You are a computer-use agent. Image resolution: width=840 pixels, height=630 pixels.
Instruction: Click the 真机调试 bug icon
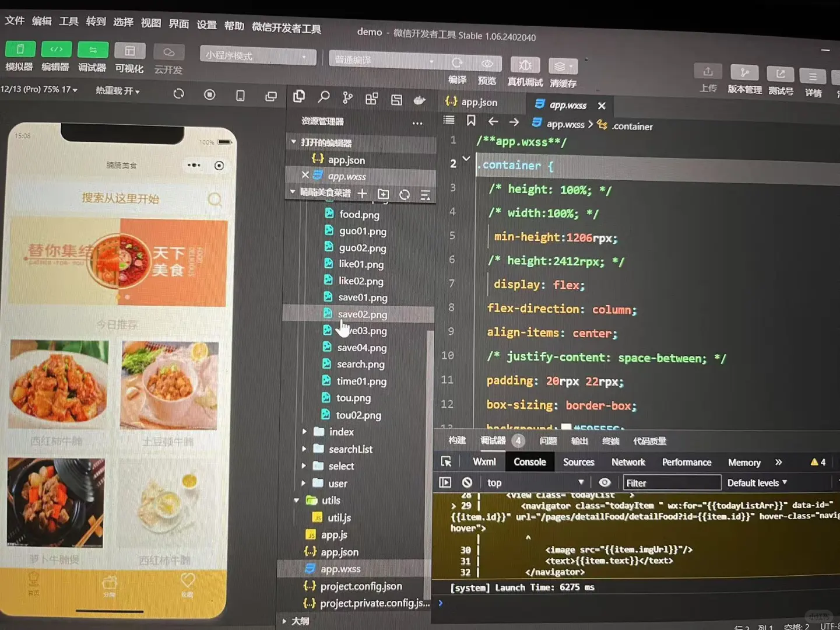(x=525, y=65)
